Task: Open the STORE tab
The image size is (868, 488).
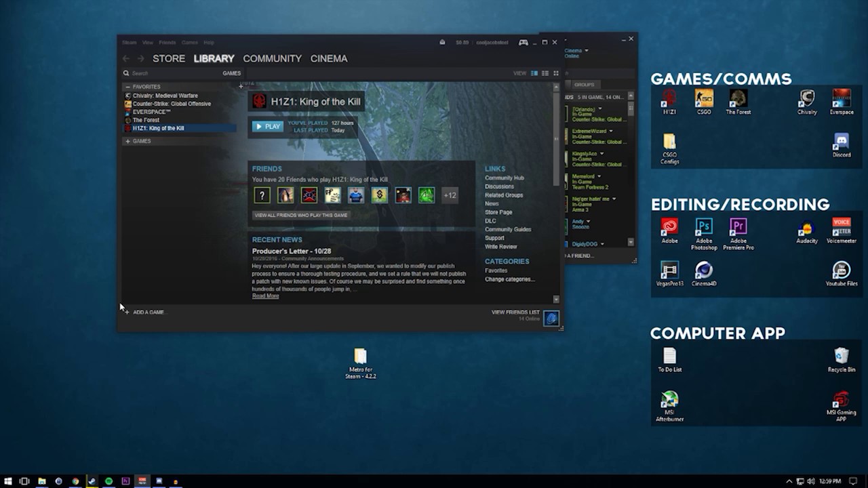Action: 169,58
